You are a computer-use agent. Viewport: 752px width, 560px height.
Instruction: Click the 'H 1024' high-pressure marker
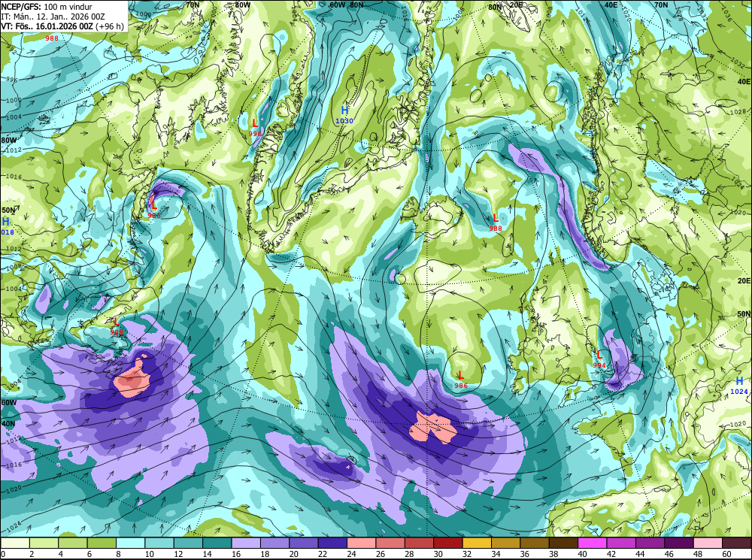[x=739, y=386]
